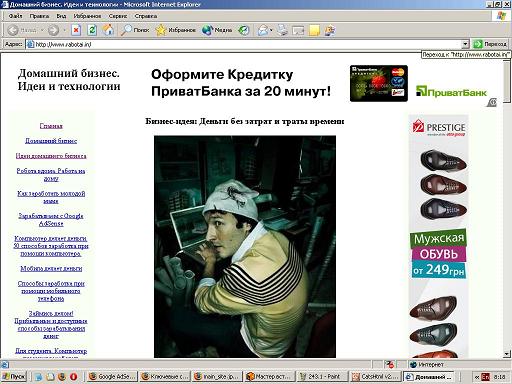The width and height of the screenshot is (512, 384).
Task: Open dropdown arrow next to Back button
Action: click(x=42, y=30)
